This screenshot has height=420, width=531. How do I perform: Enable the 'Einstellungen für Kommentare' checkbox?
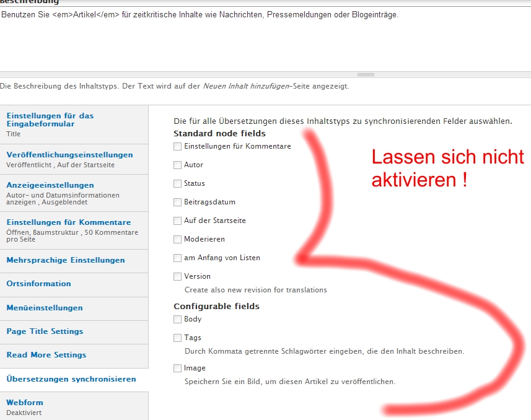coord(178,147)
